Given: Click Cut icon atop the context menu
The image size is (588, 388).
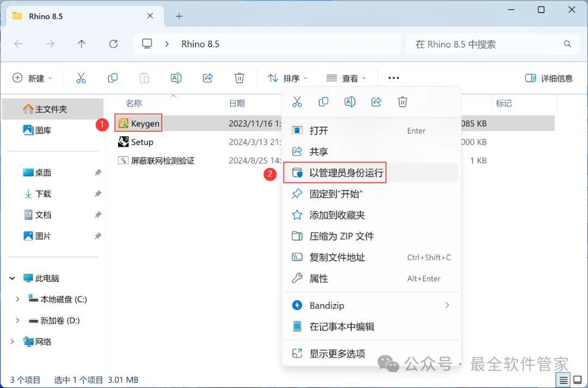Looking at the screenshot, I should point(297,102).
